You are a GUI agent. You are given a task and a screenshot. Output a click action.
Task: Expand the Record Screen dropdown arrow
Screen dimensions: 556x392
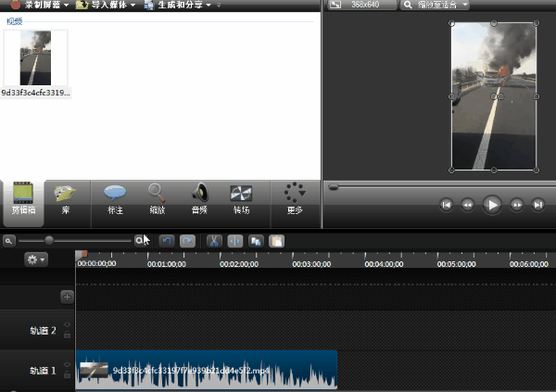(67, 6)
